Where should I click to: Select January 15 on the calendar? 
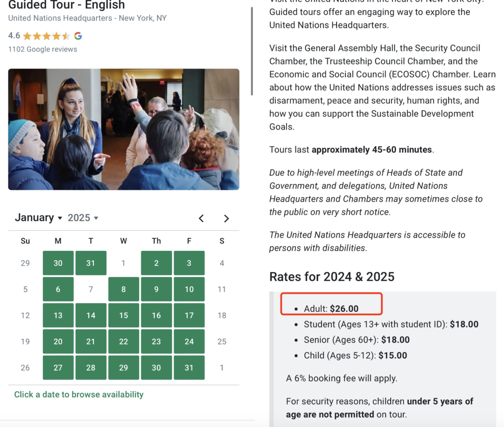pyautogui.click(x=124, y=316)
